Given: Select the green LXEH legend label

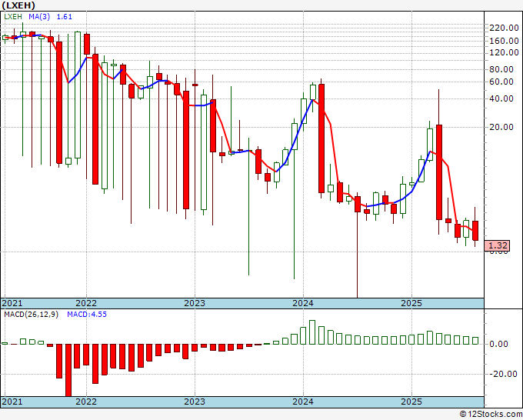Looking at the screenshot, I should click(x=13, y=17).
